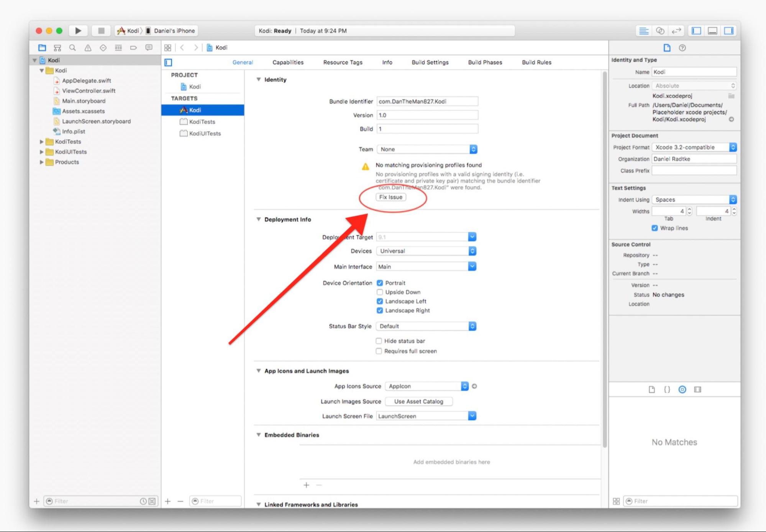Edit the Bundle Identifier field
Viewport: 766px width, 532px height.
[x=427, y=101]
